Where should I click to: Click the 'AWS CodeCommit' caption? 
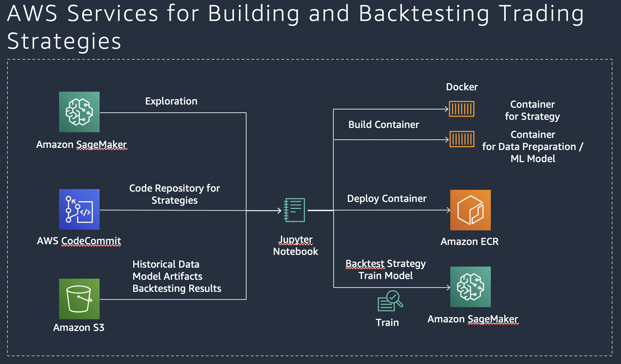click(79, 241)
